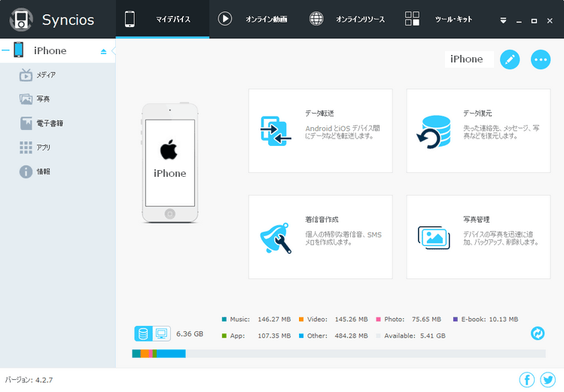Screen dimensions: 564x392
Task: Click the toolkit grid icon
Action: pos(412,19)
